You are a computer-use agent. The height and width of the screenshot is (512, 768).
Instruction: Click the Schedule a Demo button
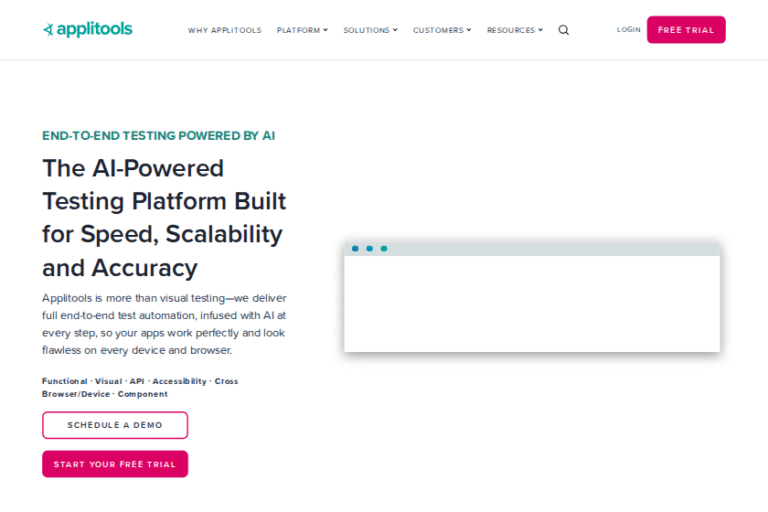click(x=114, y=425)
